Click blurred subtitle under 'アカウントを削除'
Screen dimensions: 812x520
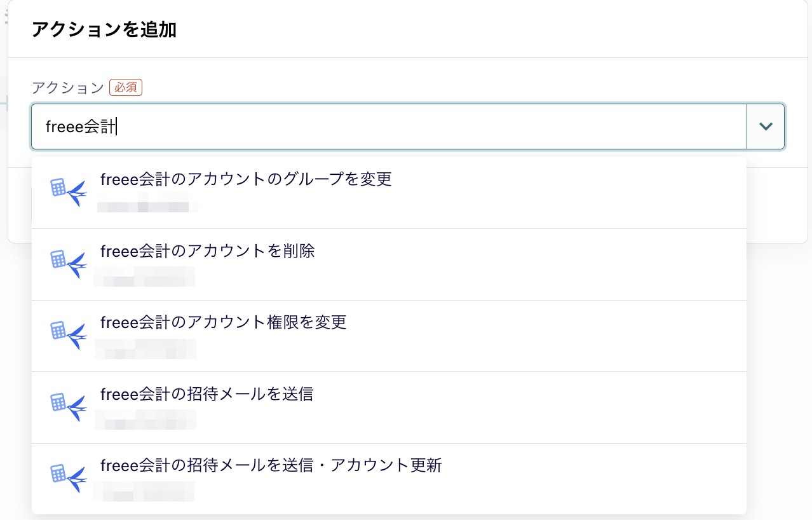pos(145,277)
